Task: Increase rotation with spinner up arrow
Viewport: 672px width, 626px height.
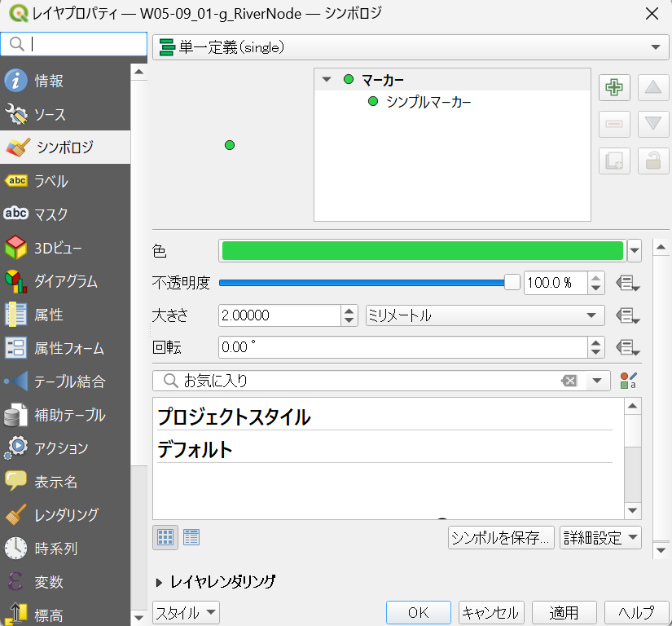Action: coord(595,342)
